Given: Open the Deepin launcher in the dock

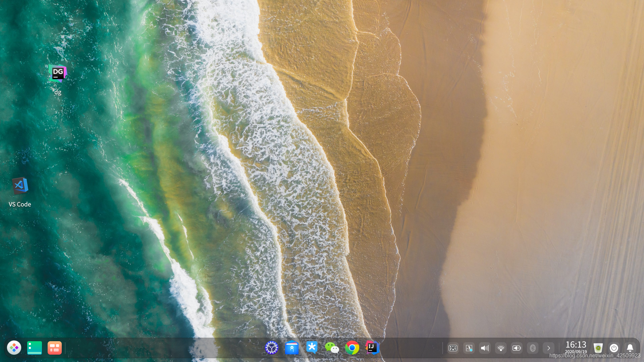Looking at the screenshot, I should point(14,348).
